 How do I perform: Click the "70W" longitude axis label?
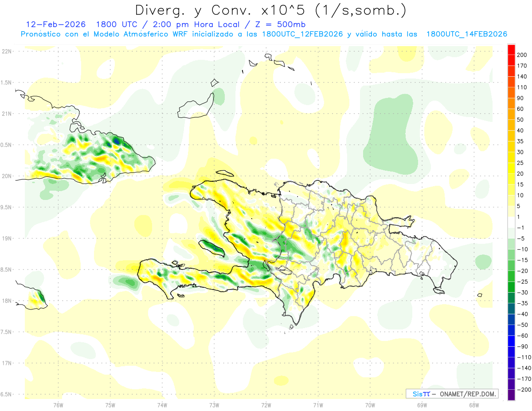370,405
